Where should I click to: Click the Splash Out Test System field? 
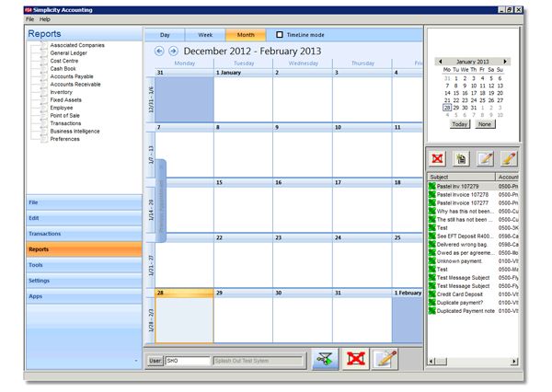point(258,361)
